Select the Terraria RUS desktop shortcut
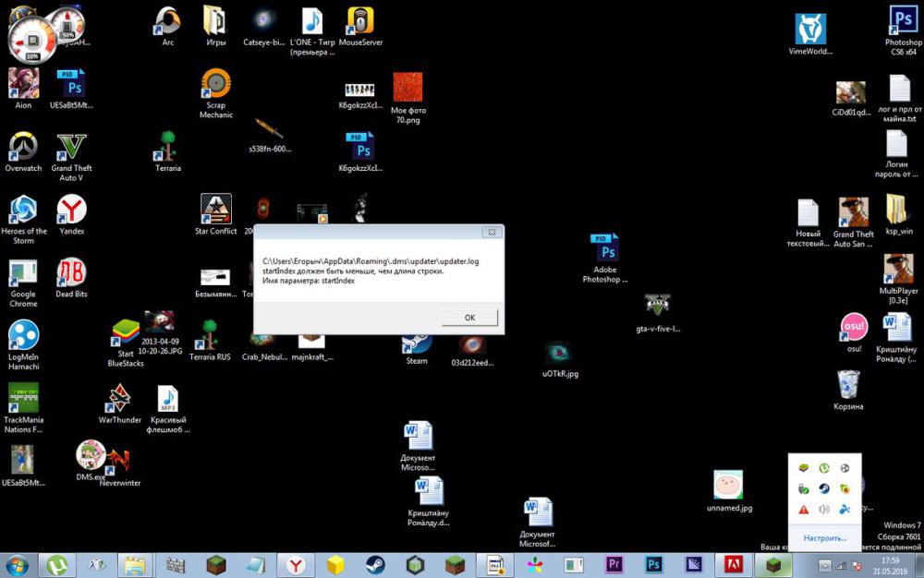 (x=210, y=340)
